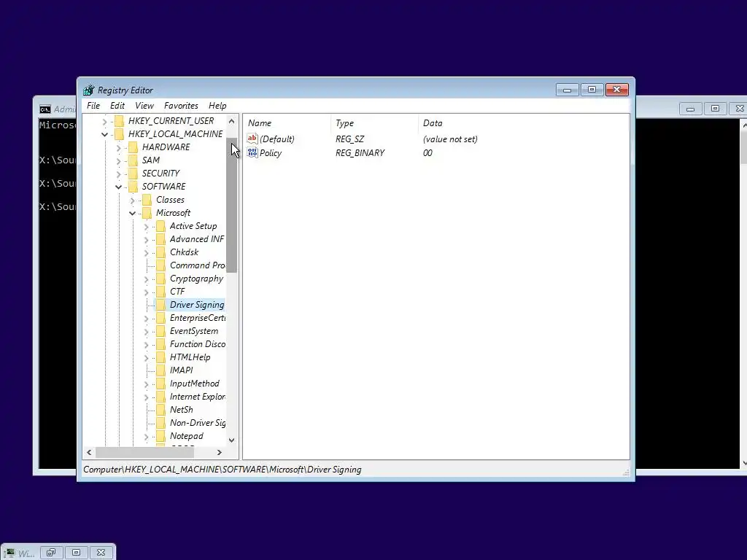Click the HARDWARE folder icon
This screenshot has width=747, height=560.
[x=133, y=147]
